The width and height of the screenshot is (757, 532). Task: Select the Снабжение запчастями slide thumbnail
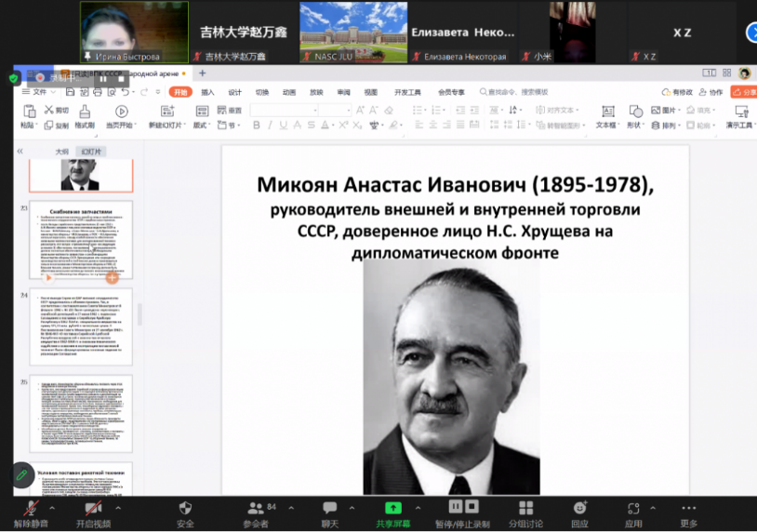tap(81, 240)
